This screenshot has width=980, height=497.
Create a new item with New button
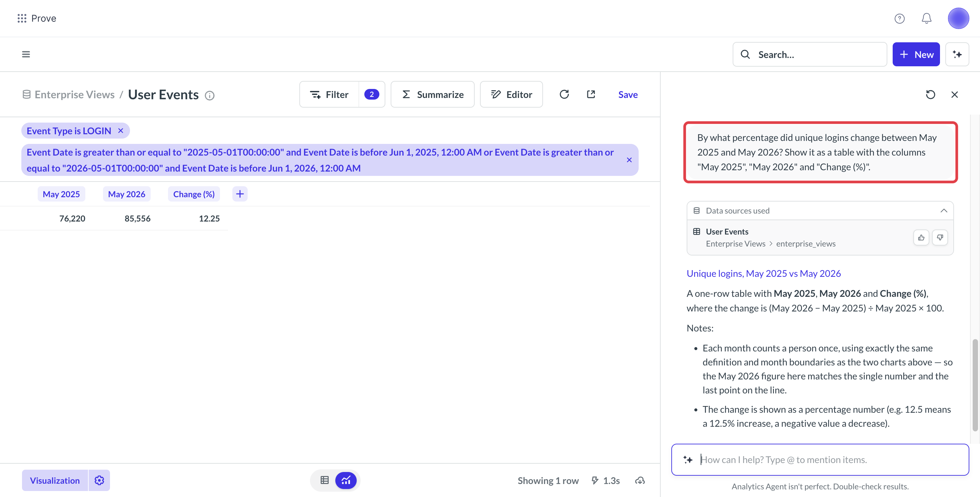pyautogui.click(x=916, y=54)
